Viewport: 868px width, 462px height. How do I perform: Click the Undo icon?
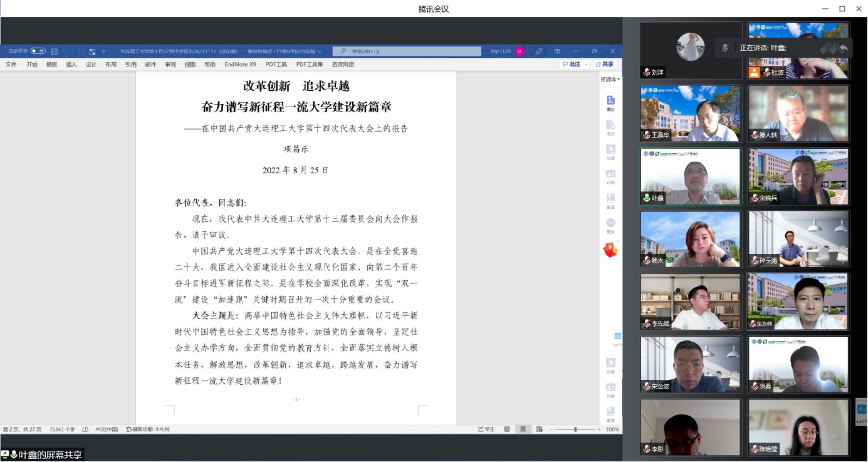[x=68, y=51]
